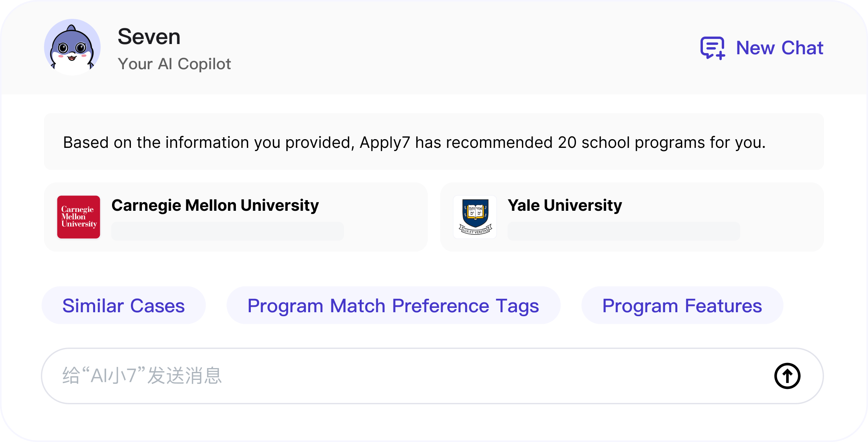Click the Chinese placeholder text in the input
The image size is (868, 442).
142,376
